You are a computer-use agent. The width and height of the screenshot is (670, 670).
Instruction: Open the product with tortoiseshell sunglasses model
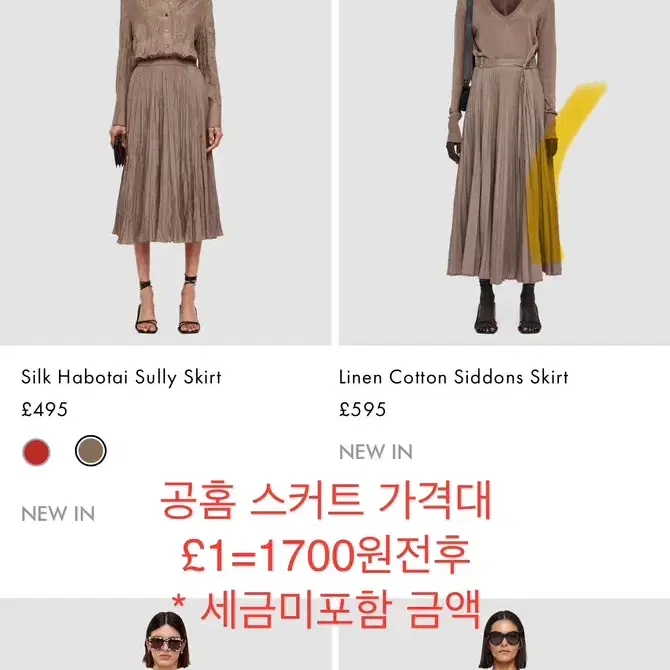(x=165, y=634)
